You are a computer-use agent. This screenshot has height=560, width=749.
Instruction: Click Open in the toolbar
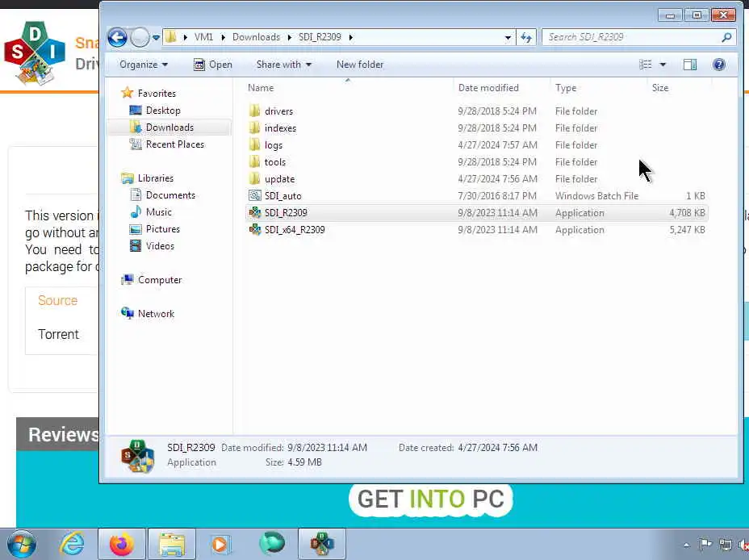[213, 65]
